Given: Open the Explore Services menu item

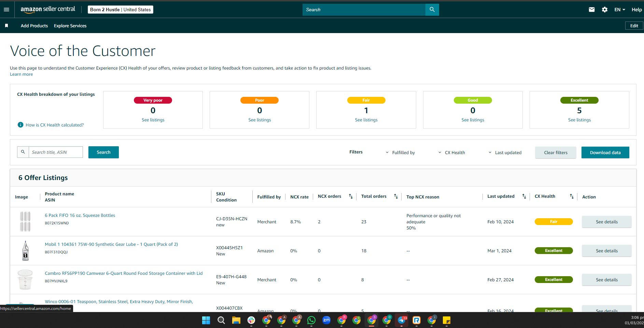Looking at the screenshot, I should pyautogui.click(x=70, y=26).
